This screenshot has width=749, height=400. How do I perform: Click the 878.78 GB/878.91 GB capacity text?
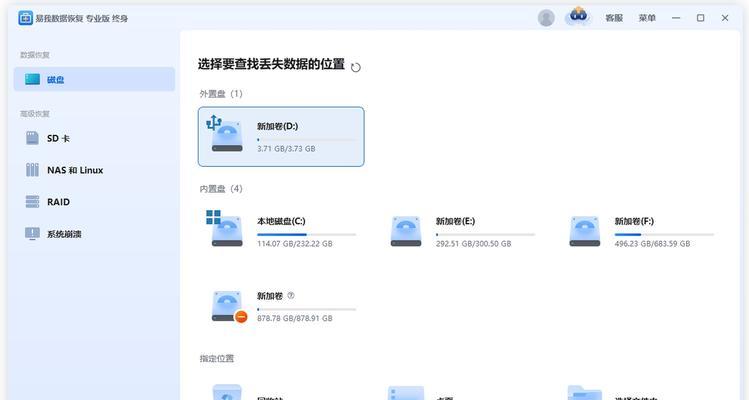tap(294, 318)
